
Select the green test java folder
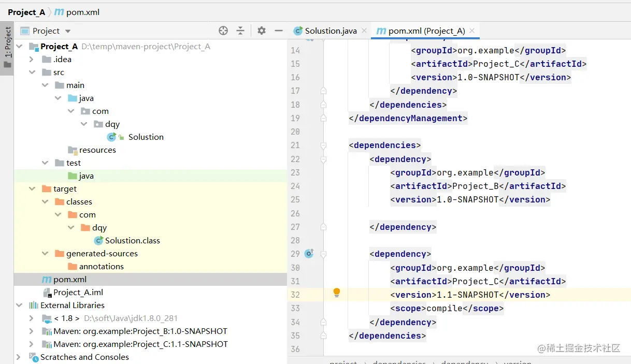pyautogui.click(x=80, y=176)
